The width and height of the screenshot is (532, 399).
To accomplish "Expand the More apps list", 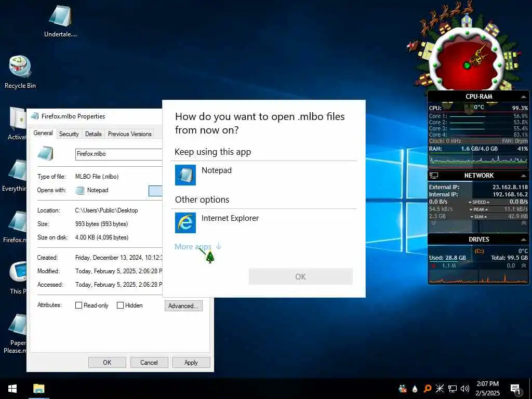I will [x=198, y=247].
